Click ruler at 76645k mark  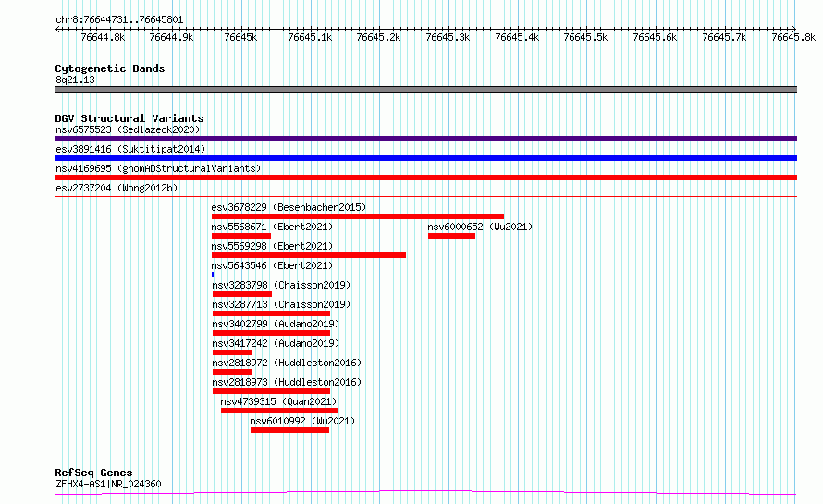241,37
